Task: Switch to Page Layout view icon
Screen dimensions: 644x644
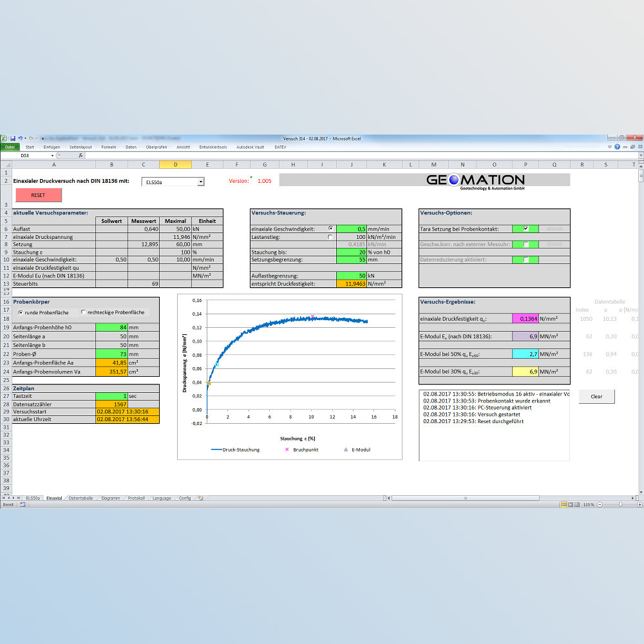Action: click(x=571, y=505)
